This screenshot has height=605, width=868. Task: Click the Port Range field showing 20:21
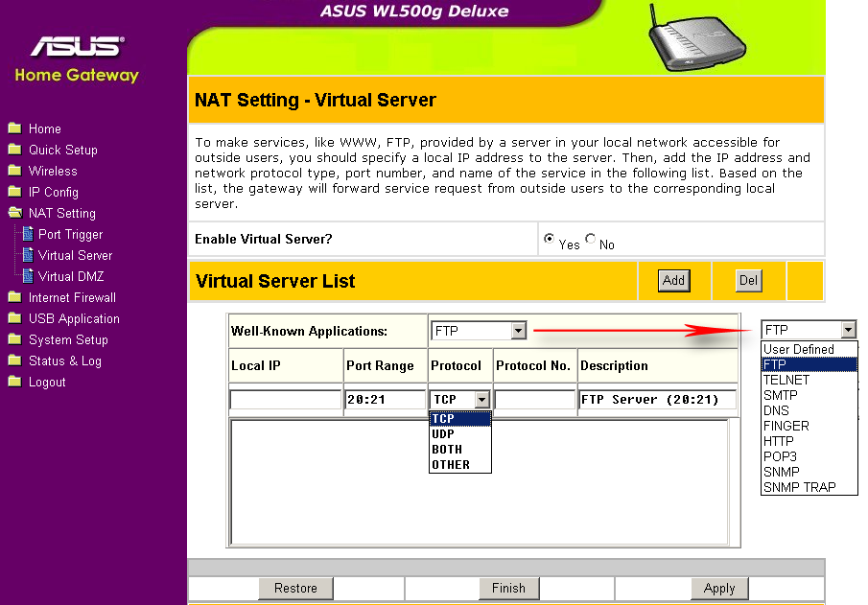point(385,400)
